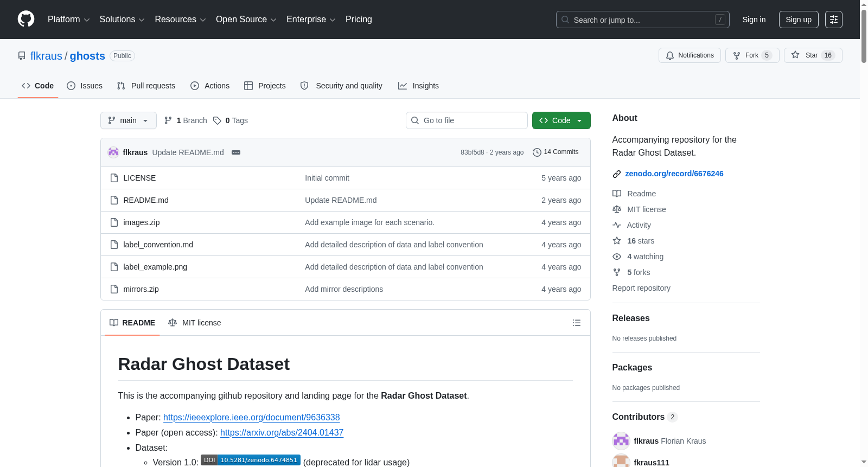Open the green Code clone dropdown
Screen dimensions: 868x467
[561, 120]
